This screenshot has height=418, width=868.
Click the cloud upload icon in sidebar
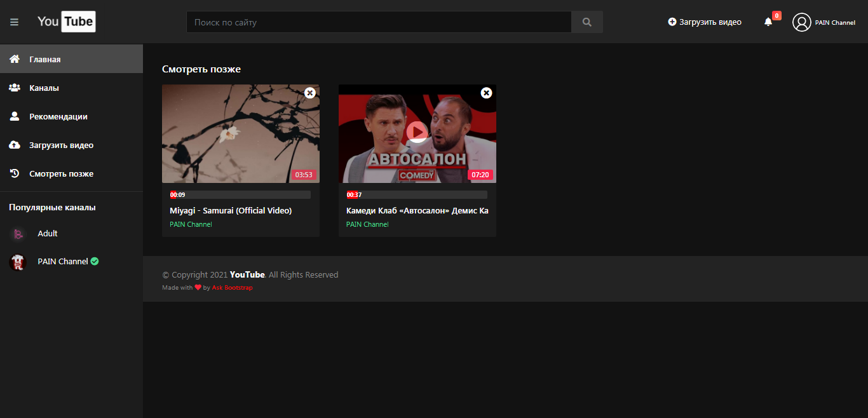click(15, 145)
